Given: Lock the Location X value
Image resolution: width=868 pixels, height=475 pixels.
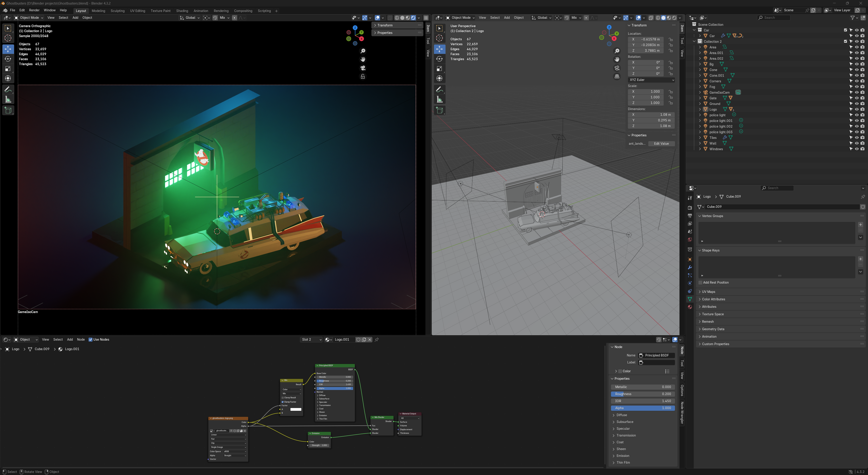Looking at the screenshot, I should click(670, 39).
